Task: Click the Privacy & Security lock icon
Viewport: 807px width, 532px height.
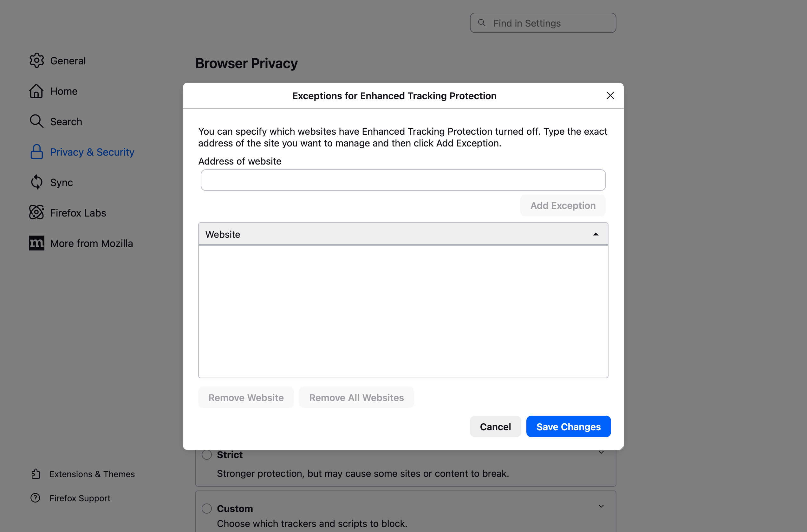Action: click(37, 152)
